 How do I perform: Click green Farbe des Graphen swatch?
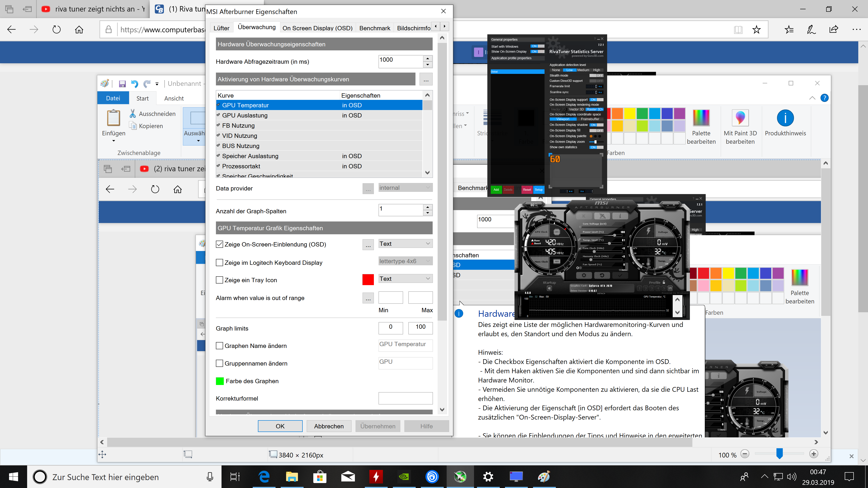220,381
